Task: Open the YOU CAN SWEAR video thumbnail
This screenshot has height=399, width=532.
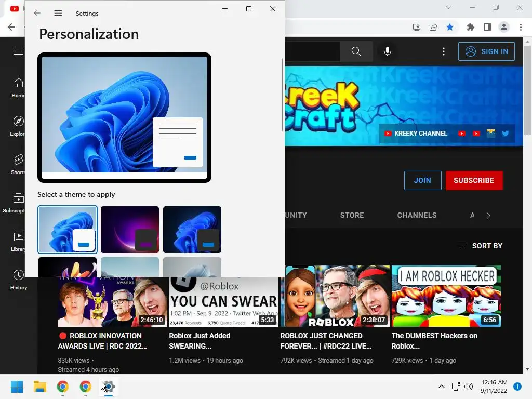Action: tap(224, 302)
